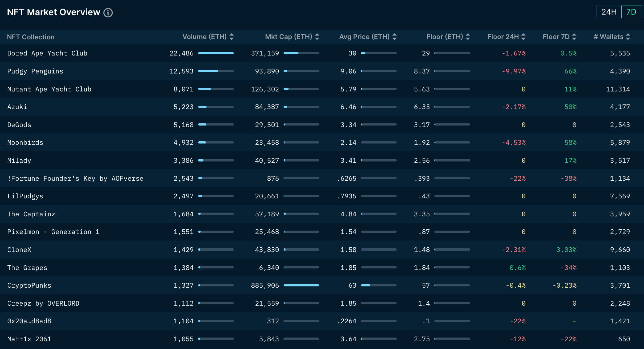The image size is (644, 349).
Task: Open Pudgy Penguins collection
Action: 35,71
